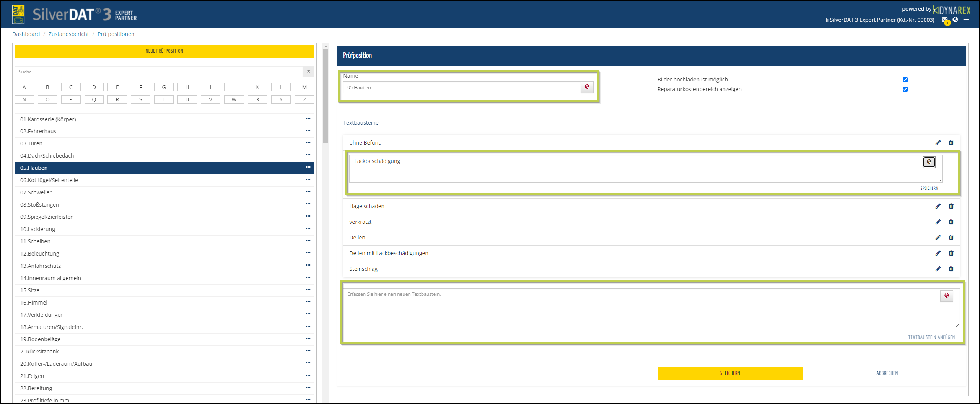Edit the 'ohne Befund' text block
Image resolution: width=980 pixels, height=404 pixels.
pyautogui.click(x=938, y=143)
